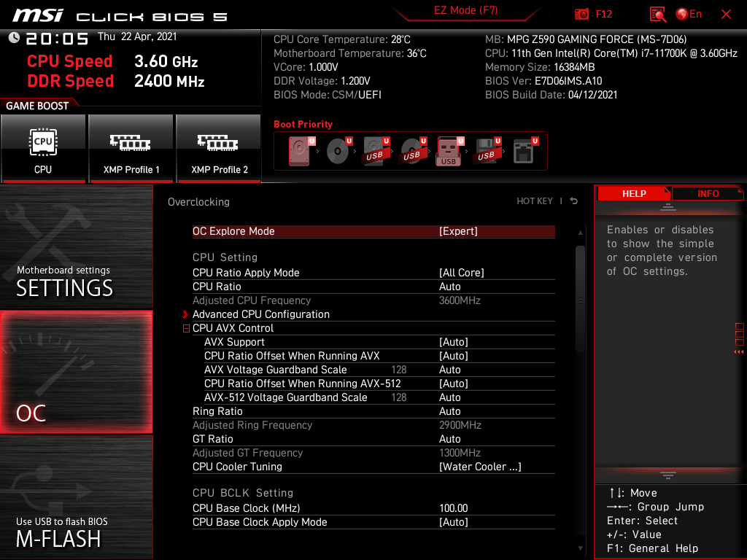Enable XMP Profile 1
The height and width of the screenshot is (560, 747).
(x=131, y=149)
